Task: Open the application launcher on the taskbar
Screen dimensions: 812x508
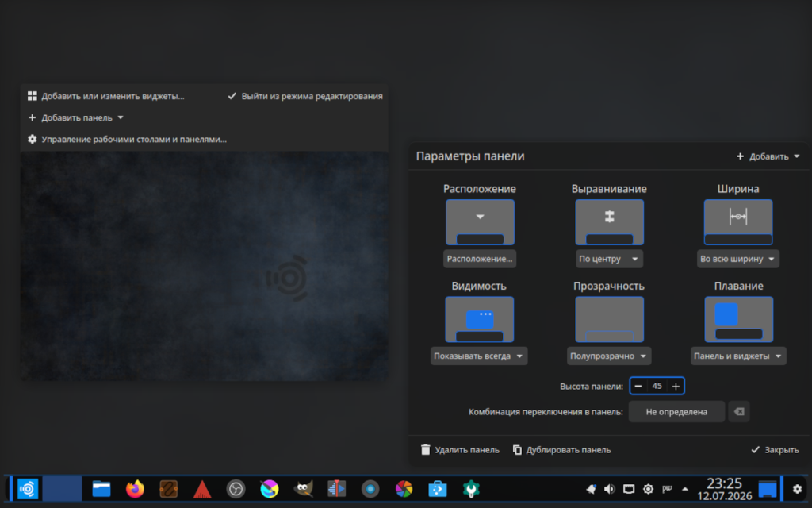Action: pyautogui.click(x=28, y=489)
